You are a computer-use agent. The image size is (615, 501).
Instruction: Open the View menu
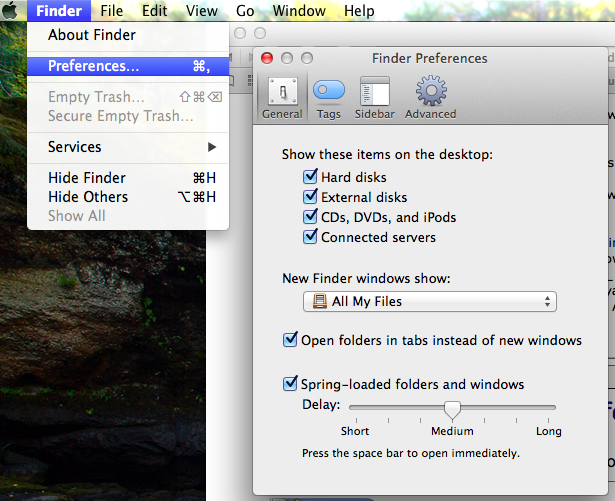click(x=202, y=11)
